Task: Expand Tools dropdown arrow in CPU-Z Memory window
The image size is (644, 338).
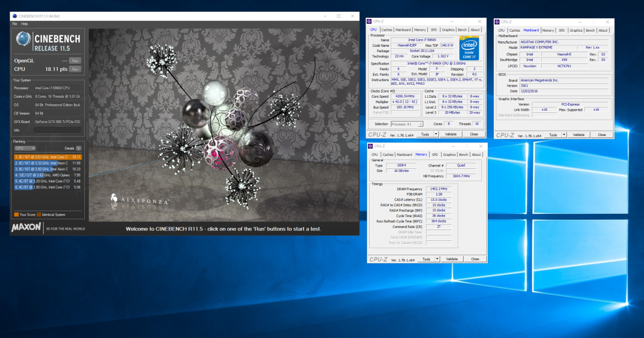Action: click(x=438, y=259)
